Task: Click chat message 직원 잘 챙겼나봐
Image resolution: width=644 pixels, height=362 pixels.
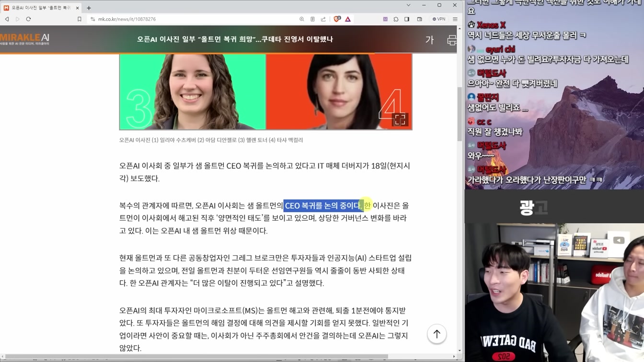Action: 495,132
